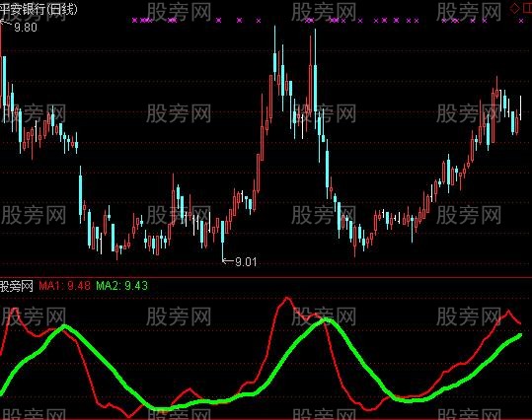Click the red square icon beside the diamond
This screenshot has width=532, height=420.
click(528, 9)
